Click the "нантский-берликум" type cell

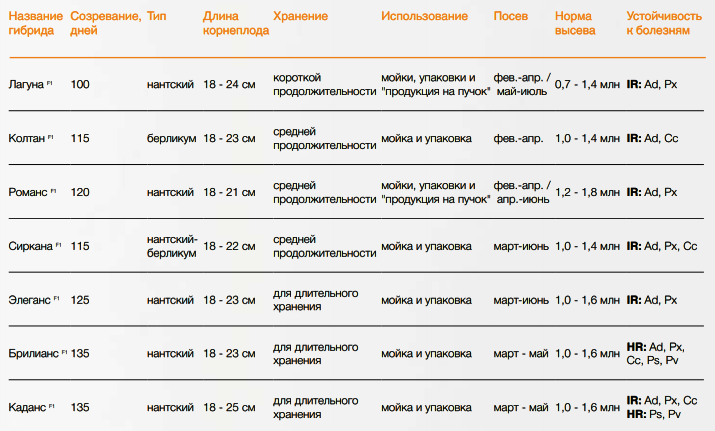click(171, 246)
